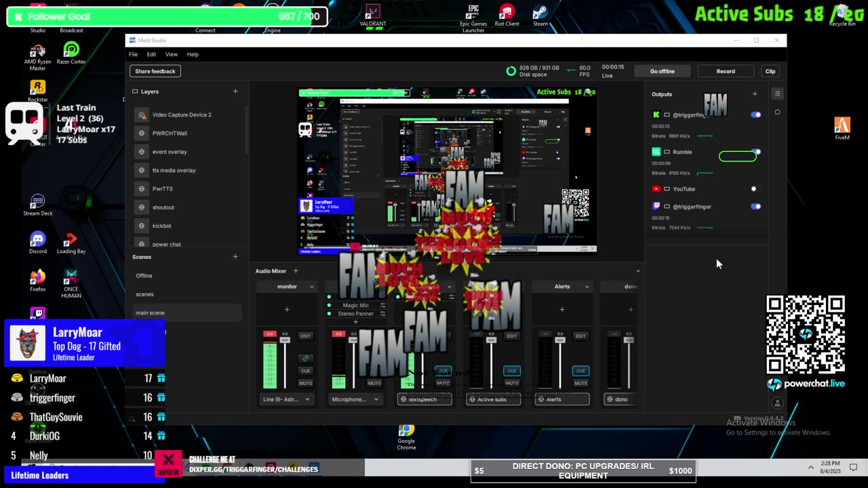The height and width of the screenshot is (488, 868).
Task: Click the Go offline button
Action: pos(663,71)
